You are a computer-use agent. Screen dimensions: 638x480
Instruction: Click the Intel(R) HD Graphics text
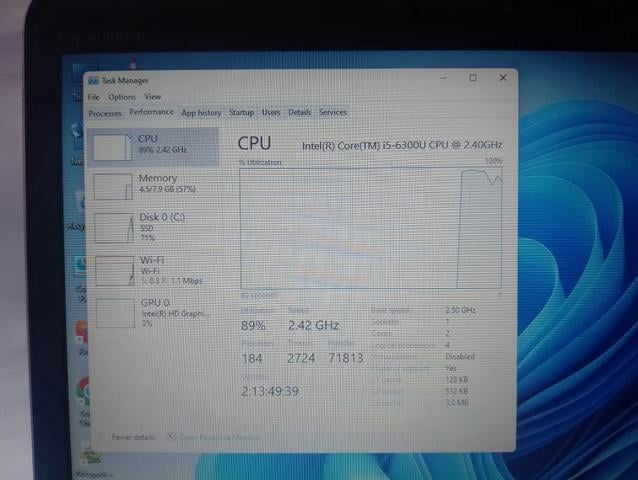pyautogui.click(x=176, y=314)
